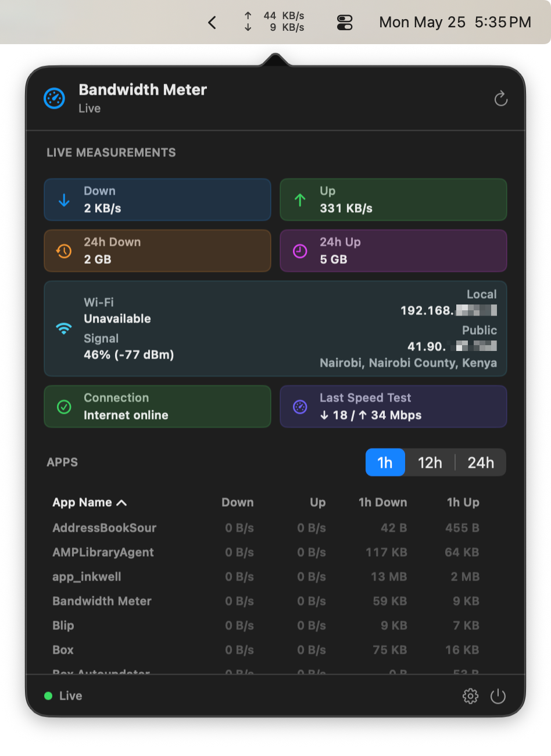Switch to the 24h time range tab

coord(481,463)
